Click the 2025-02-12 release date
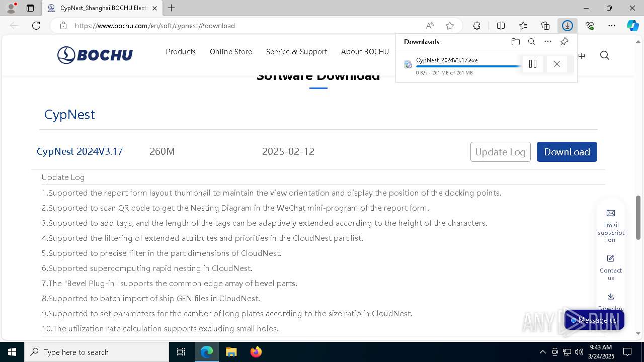Image resolution: width=644 pixels, height=362 pixels. 288,151
